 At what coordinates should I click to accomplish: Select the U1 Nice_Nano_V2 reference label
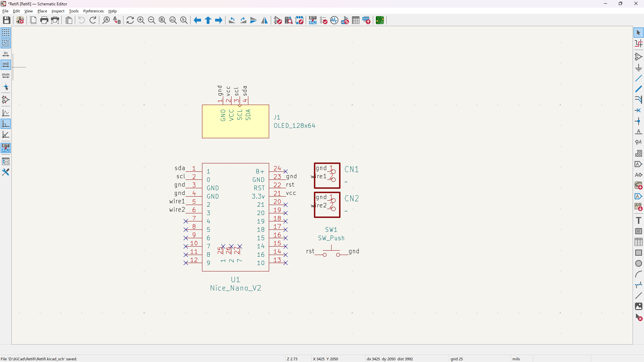[x=235, y=279]
